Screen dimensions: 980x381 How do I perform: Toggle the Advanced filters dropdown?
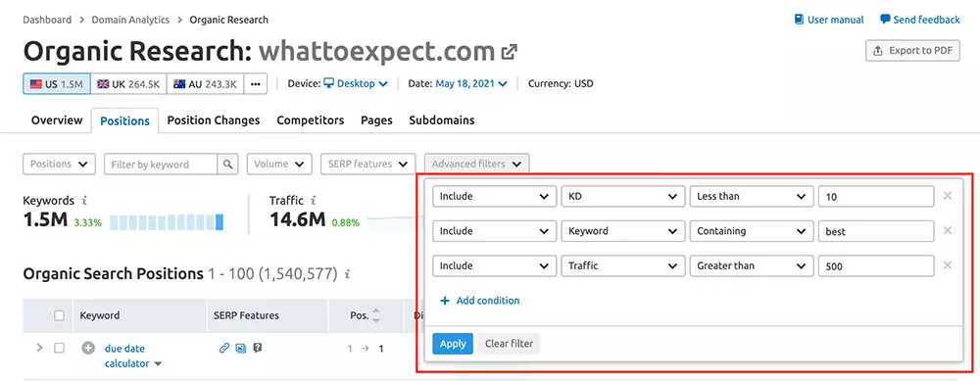(x=477, y=165)
